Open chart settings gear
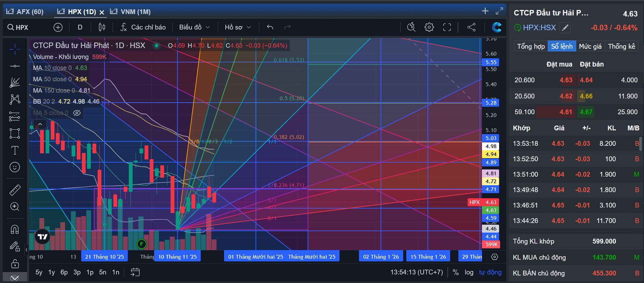This screenshot has width=644, height=283. [x=429, y=27]
